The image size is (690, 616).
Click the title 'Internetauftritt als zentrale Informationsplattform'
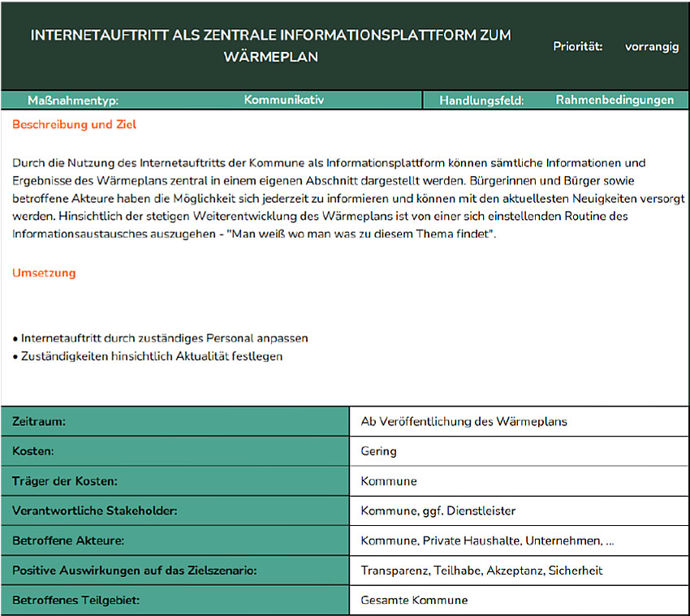point(271,46)
